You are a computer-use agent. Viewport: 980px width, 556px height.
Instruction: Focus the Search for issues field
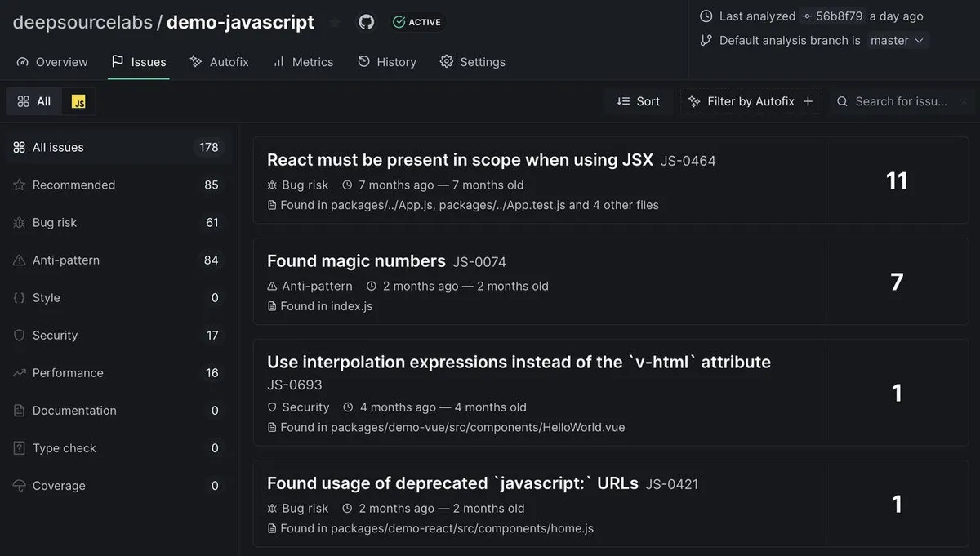901,101
